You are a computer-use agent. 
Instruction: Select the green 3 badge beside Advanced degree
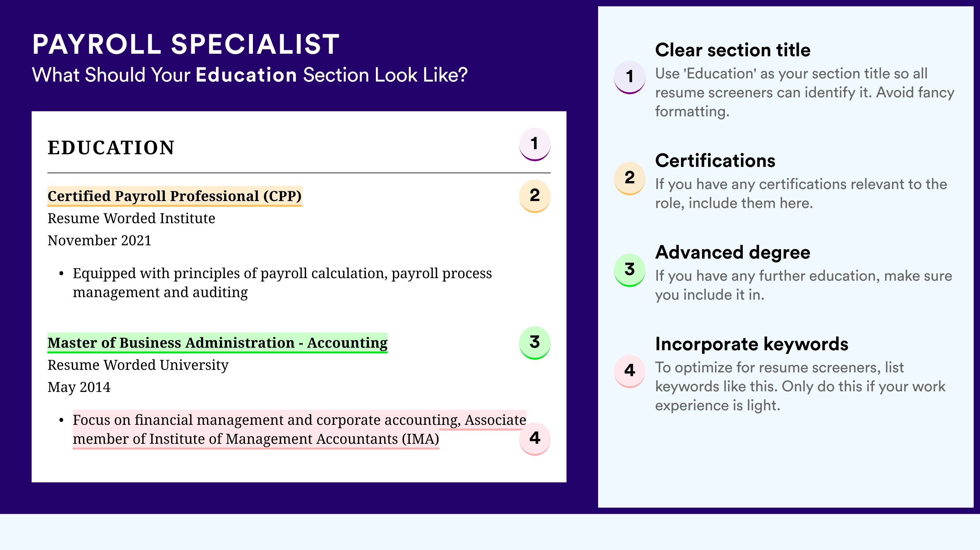tap(630, 270)
